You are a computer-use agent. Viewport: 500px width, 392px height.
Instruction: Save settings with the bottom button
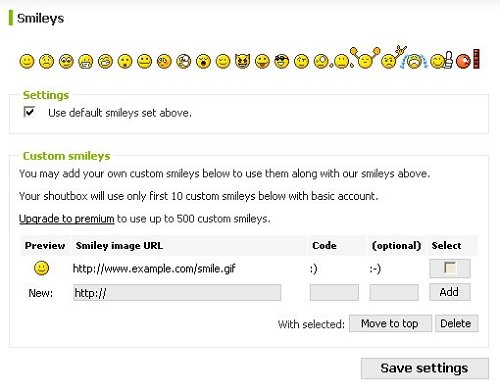pos(425,368)
